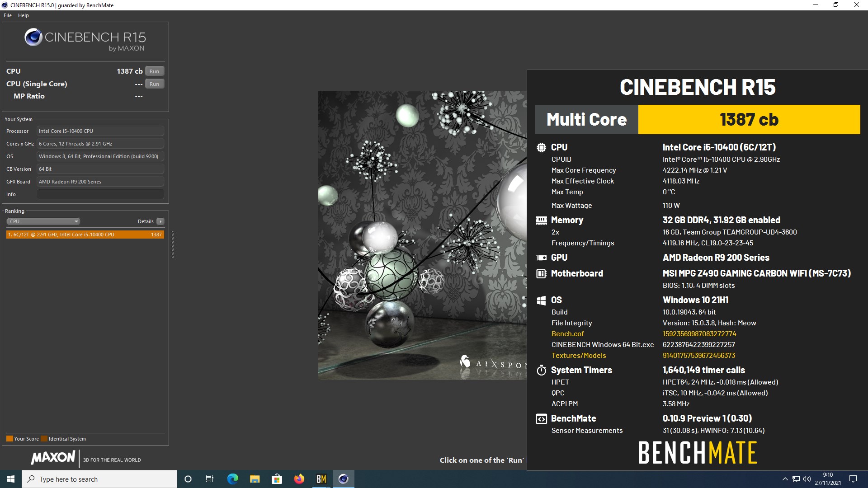The width and height of the screenshot is (868, 488).
Task: Click the MSI MPG Z490 motherboard name
Action: click(x=757, y=273)
